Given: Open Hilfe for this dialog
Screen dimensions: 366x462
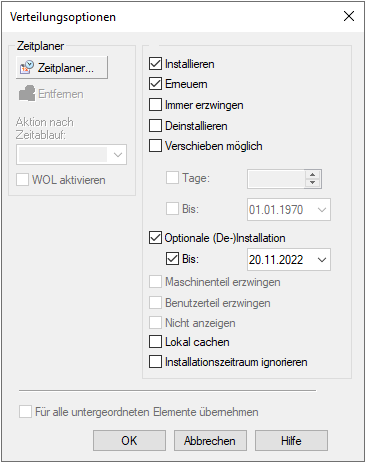Looking at the screenshot, I should tap(291, 441).
